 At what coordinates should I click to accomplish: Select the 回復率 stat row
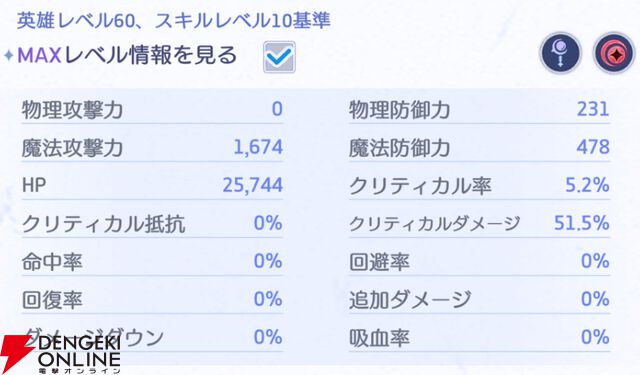point(152,300)
